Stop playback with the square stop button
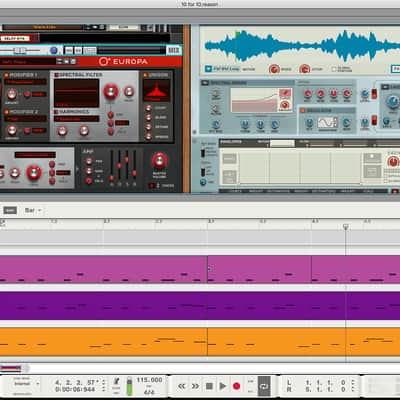 [209, 386]
